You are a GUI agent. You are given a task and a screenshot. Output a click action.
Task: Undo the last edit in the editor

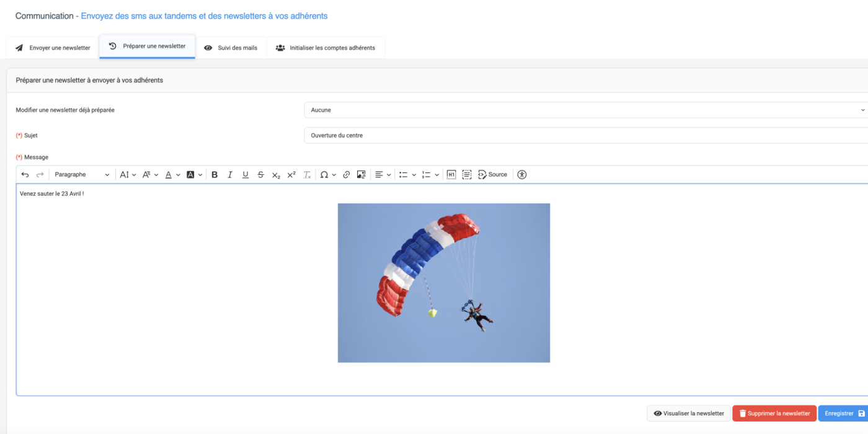(25, 175)
